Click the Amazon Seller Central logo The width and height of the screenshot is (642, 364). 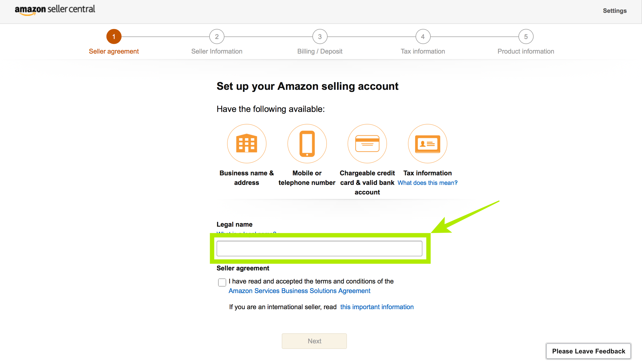pos(55,10)
